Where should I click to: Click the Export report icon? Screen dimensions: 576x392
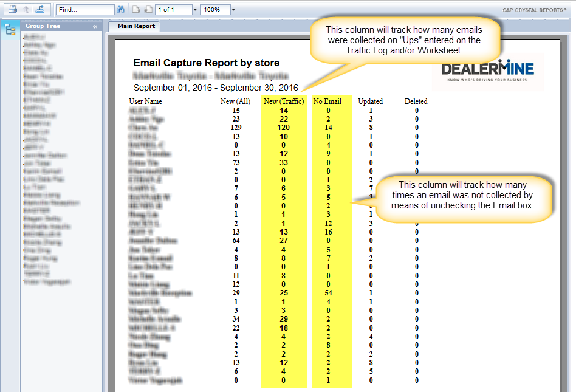click(x=39, y=10)
